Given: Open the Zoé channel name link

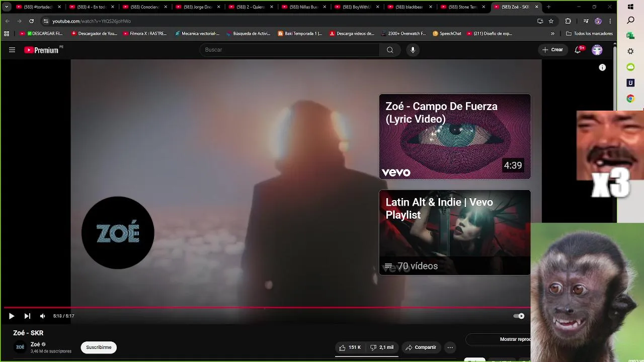Looking at the screenshot, I should [35, 344].
